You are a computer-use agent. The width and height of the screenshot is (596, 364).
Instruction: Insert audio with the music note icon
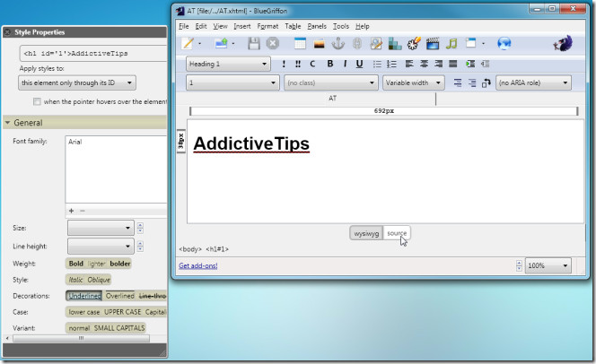tap(451, 44)
